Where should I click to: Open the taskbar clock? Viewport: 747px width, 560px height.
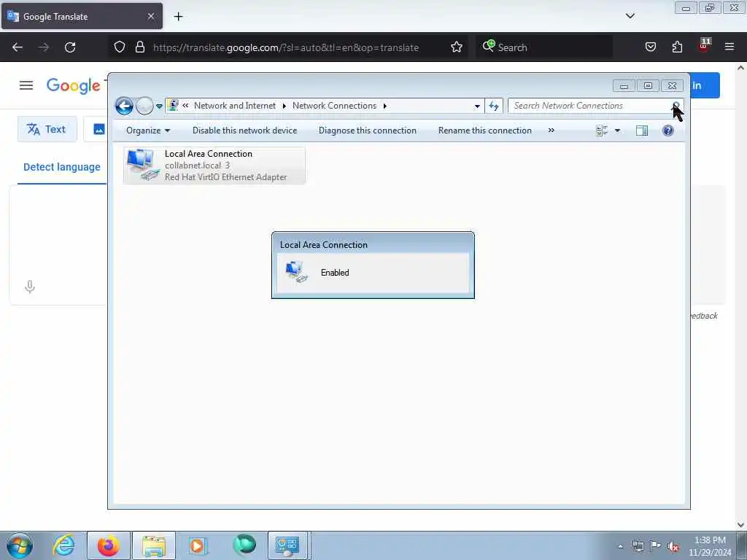point(709,546)
